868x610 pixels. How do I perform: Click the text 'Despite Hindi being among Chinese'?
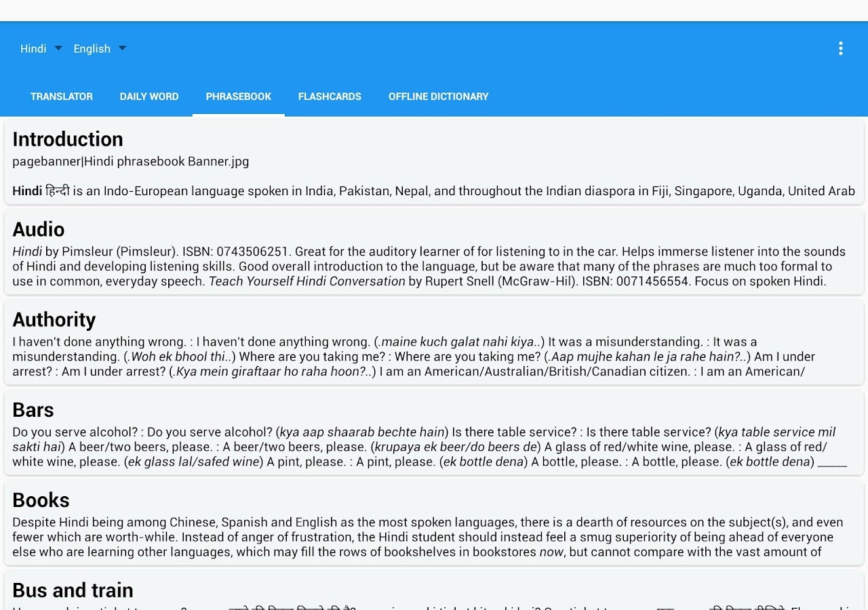coord(114,523)
